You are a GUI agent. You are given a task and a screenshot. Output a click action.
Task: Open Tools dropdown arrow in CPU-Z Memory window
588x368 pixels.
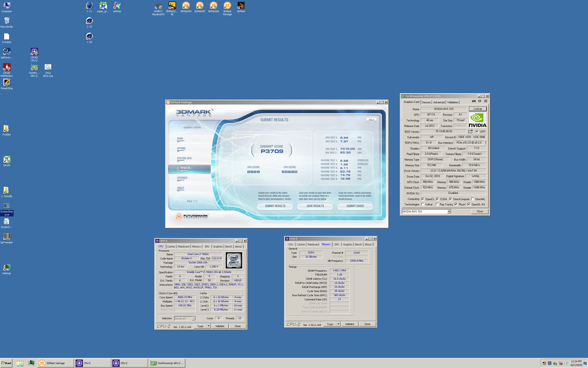[338, 324]
